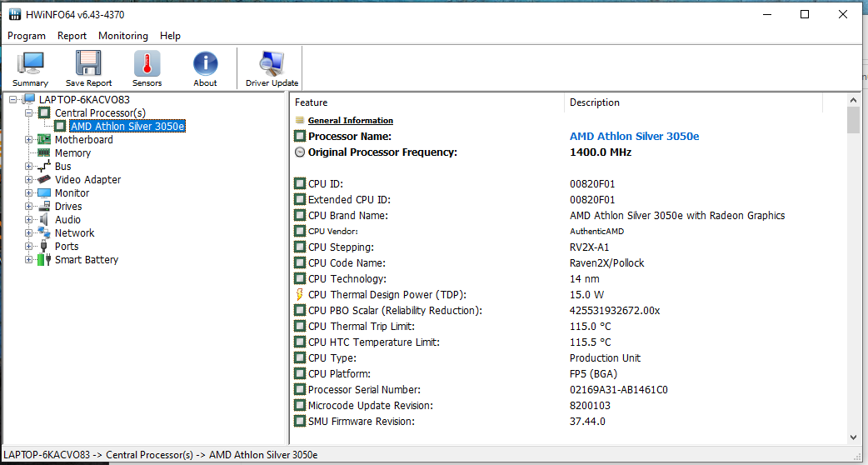Viewport: 868px width, 465px height.
Task: Expand the Bus tree node
Action: (x=29, y=166)
